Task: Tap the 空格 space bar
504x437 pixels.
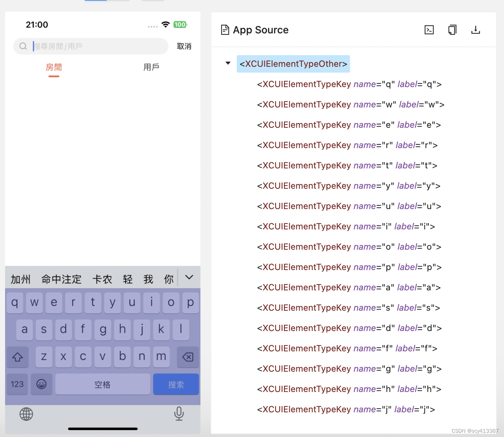Action: 102,384
